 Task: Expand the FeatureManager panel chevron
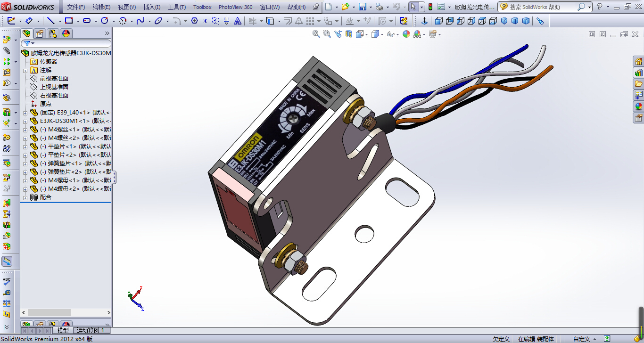[x=107, y=33]
